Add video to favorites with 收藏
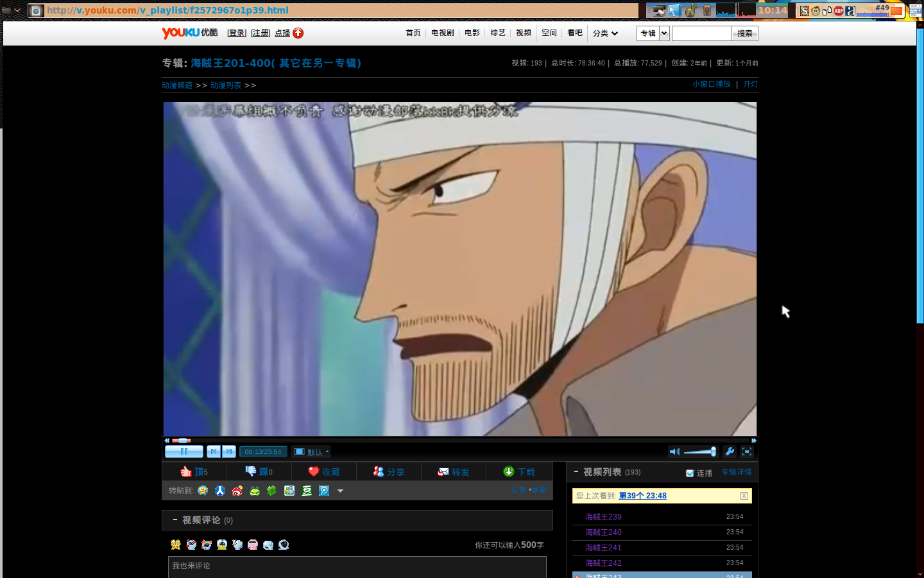The image size is (924, 578). 324,471
